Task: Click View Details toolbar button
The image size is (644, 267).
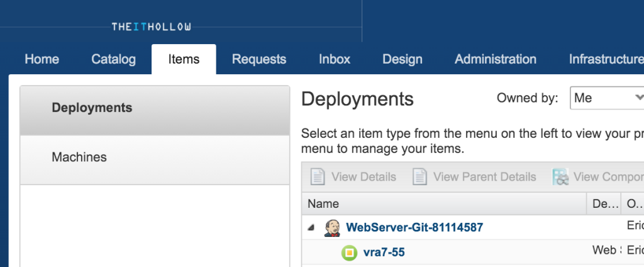Action: coord(353,177)
